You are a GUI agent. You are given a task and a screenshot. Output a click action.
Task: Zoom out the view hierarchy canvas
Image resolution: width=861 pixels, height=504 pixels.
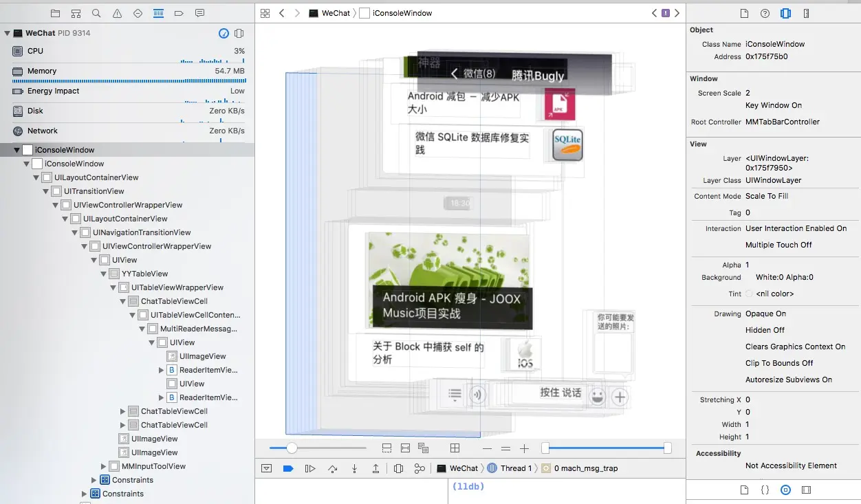pyautogui.click(x=488, y=448)
